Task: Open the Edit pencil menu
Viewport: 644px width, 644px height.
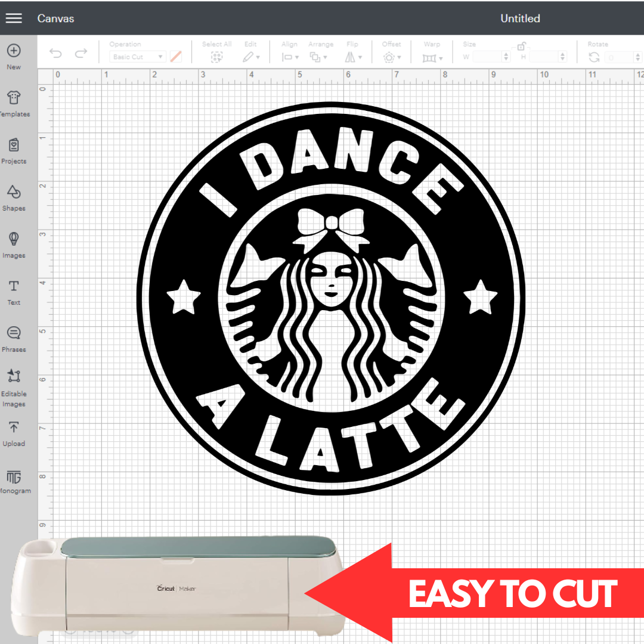Action: click(x=251, y=57)
